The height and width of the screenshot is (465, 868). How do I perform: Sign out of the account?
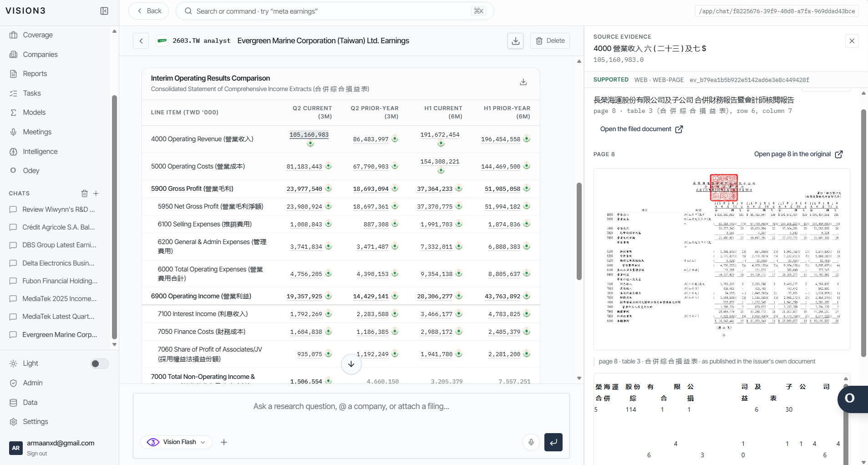37,454
